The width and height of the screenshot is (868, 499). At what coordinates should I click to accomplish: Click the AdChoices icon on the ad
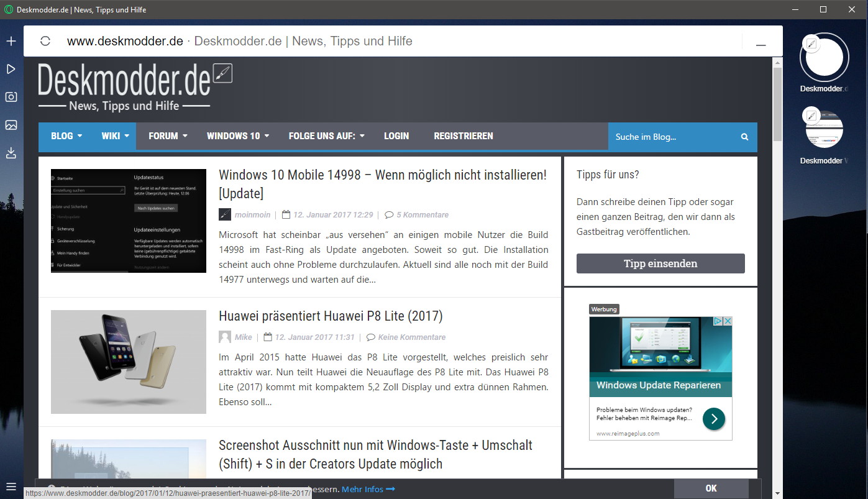717,321
